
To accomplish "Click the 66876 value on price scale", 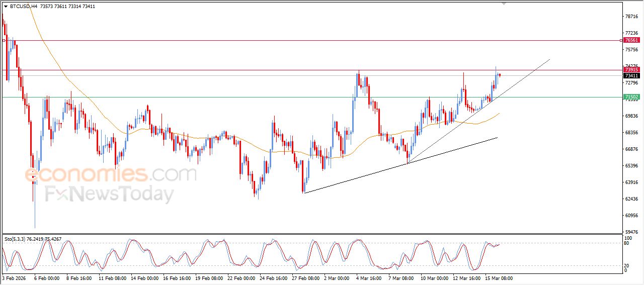I will [x=631, y=149].
